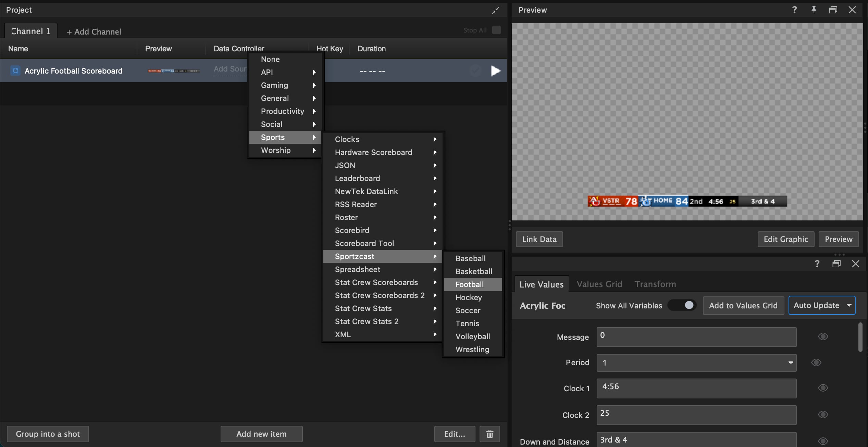
Task: Expand the Gaming submenu
Action: 285,85
